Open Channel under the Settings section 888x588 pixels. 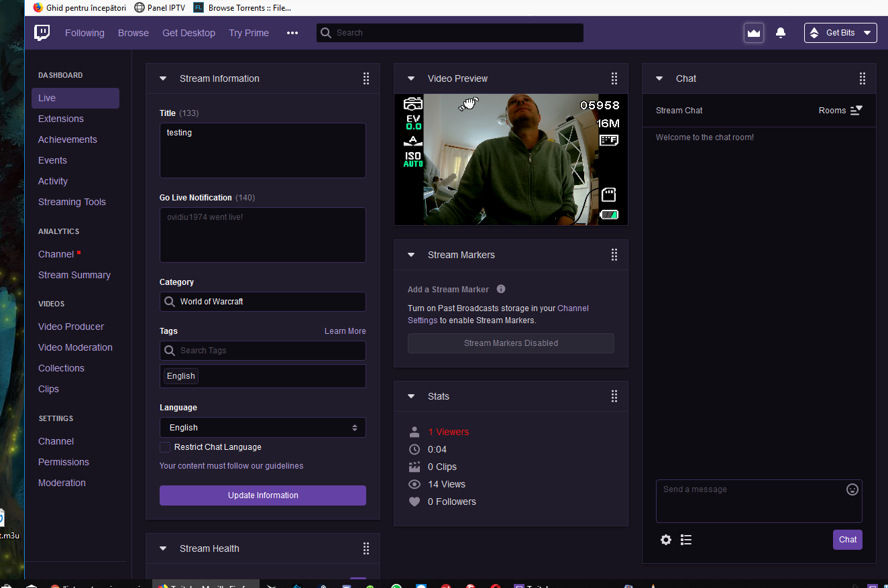(56, 441)
